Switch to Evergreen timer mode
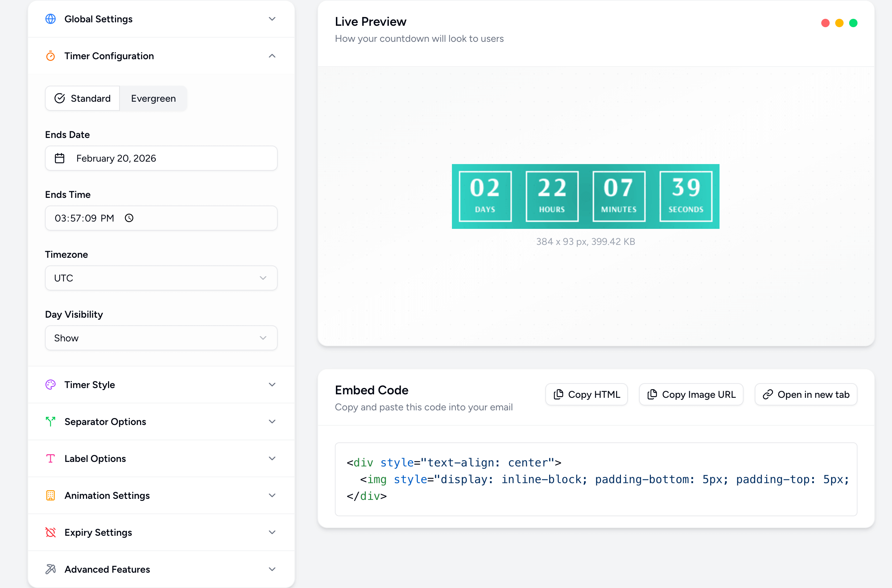The height and width of the screenshot is (588, 892). [x=153, y=98]
